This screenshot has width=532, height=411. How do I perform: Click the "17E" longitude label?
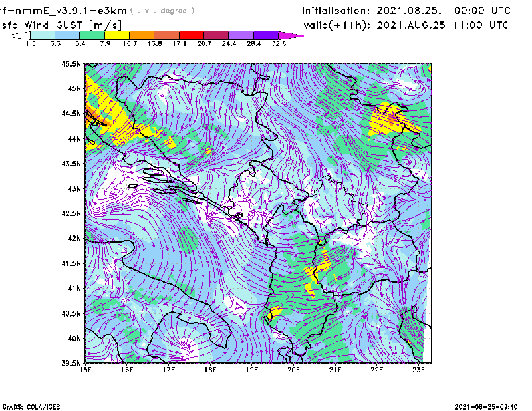point(169,370)
